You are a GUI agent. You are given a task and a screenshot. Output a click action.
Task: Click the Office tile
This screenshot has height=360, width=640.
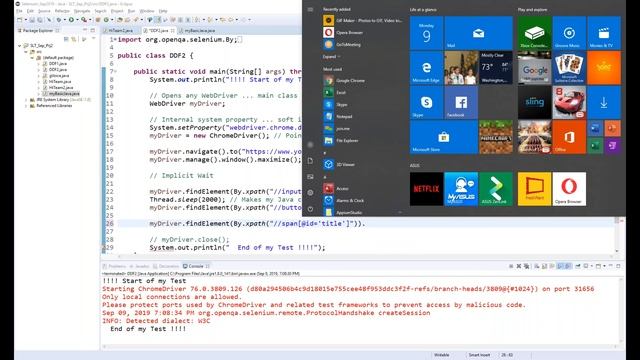pyautogui.click(x=569, y=137)
